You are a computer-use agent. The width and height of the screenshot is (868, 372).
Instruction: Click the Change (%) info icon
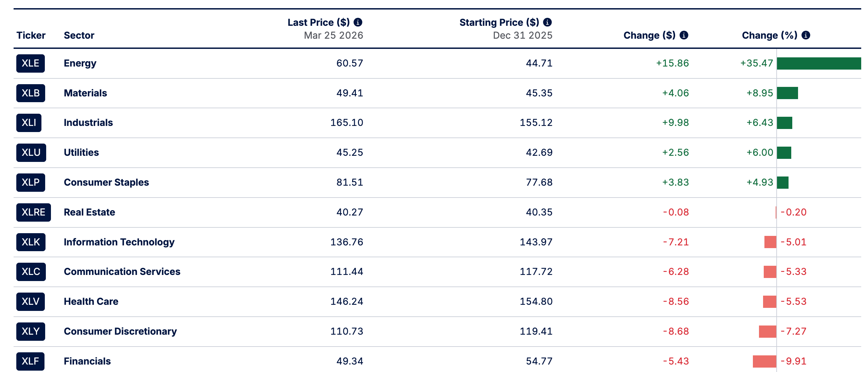[x=806, y=35]
